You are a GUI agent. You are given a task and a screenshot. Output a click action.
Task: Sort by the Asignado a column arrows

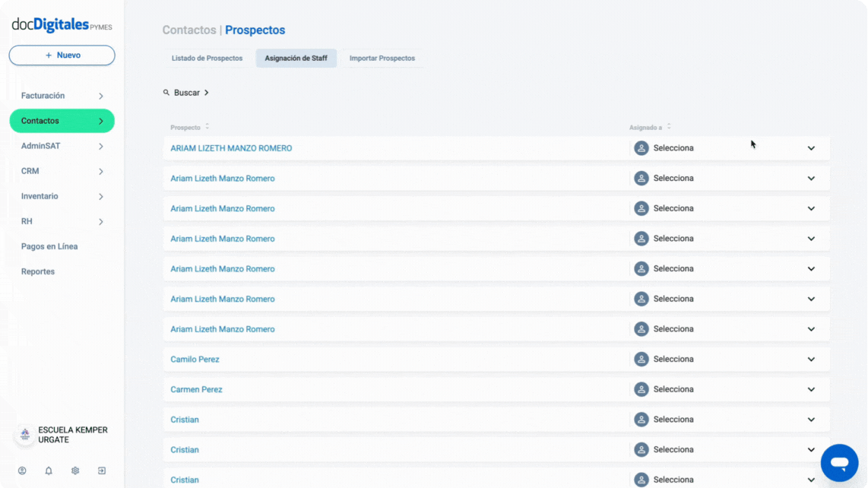tap(669, 127)
